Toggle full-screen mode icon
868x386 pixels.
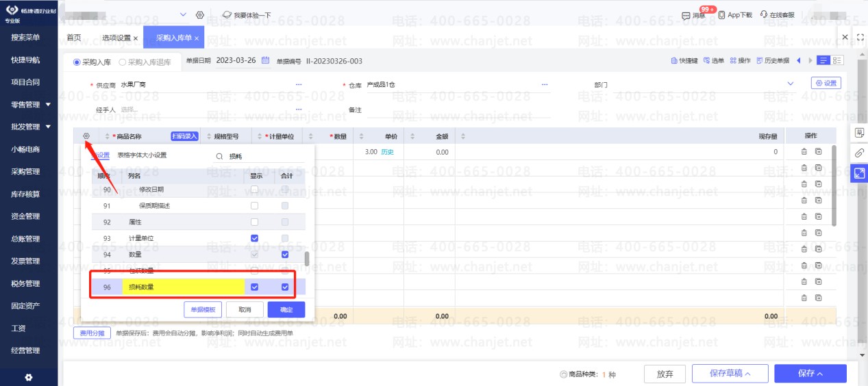tap(859, 37)
